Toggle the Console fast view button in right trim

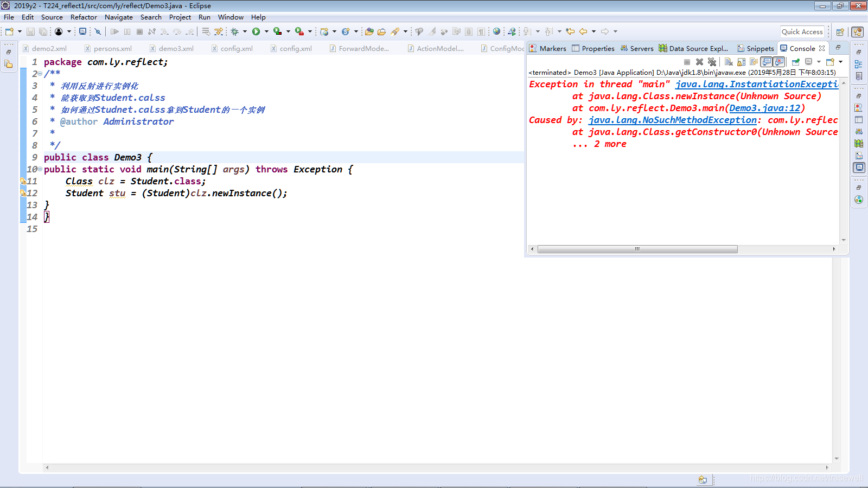(858, 168)
